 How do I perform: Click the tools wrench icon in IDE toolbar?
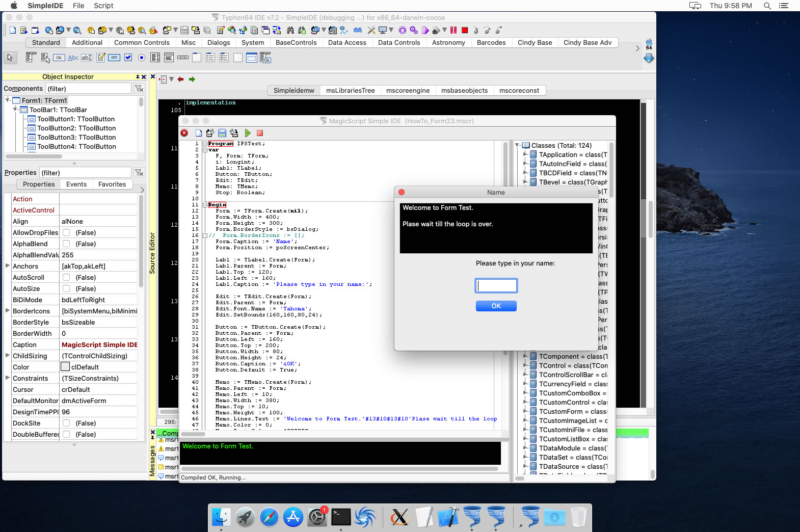tap(371, 30)
